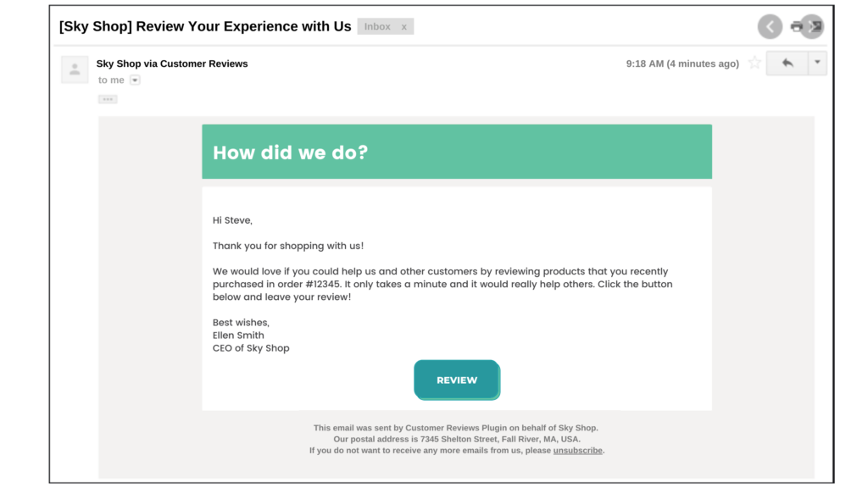Open more reply options with the arrow
The image size is (868, 488).
tap(815, 63)
